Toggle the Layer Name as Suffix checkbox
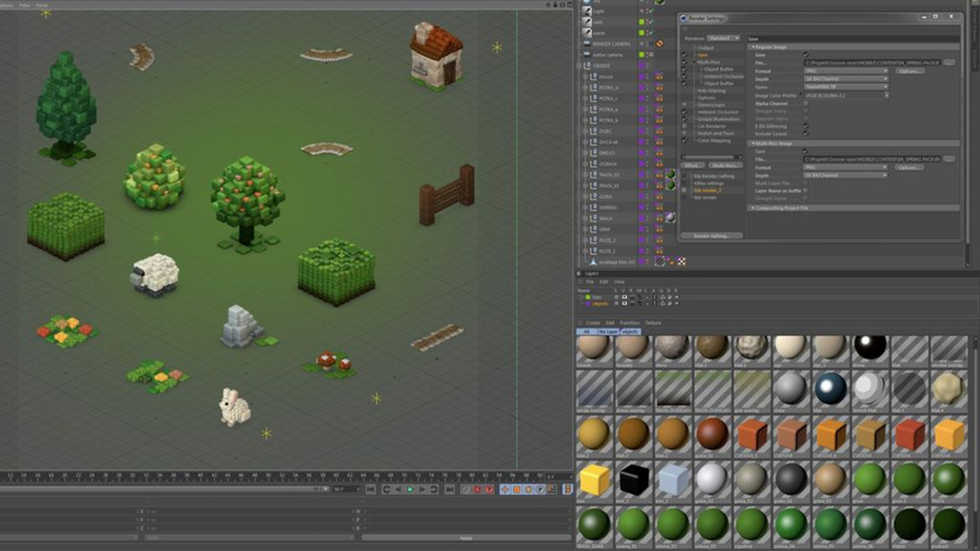The width and height of the screenshot is (980, 551). coord(806,191)
